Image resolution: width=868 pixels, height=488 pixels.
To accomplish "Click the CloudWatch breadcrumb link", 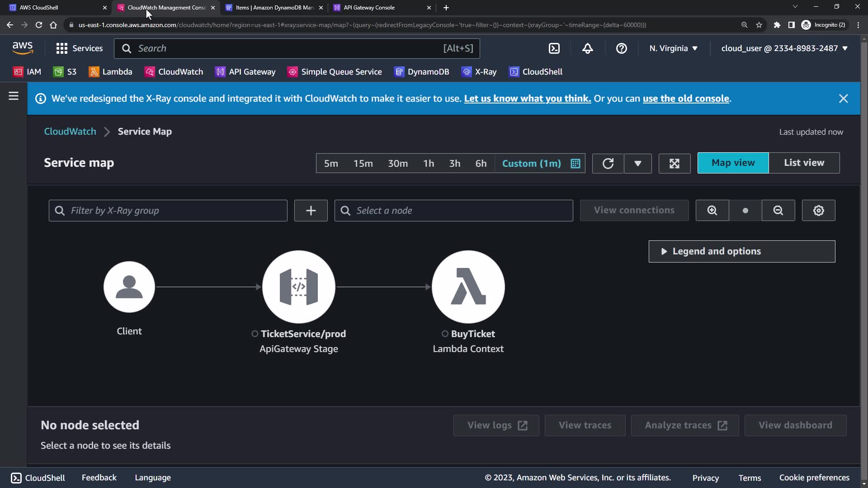I will [x=70, y=131].
